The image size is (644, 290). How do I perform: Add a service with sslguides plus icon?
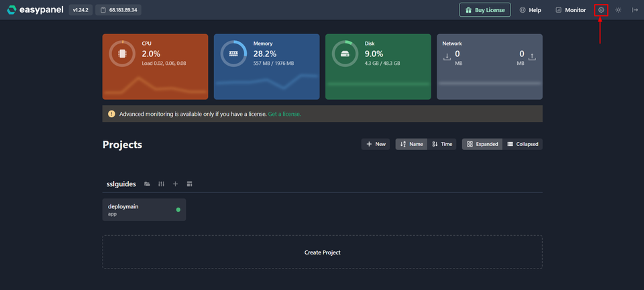point(175,184)
